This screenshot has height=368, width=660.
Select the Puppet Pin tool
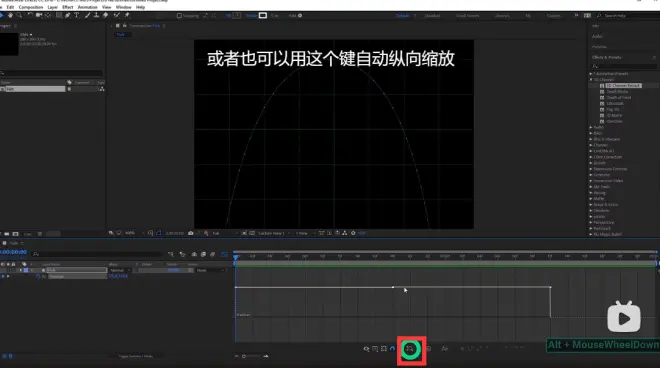pyautogui.click(x=127, y=15)
